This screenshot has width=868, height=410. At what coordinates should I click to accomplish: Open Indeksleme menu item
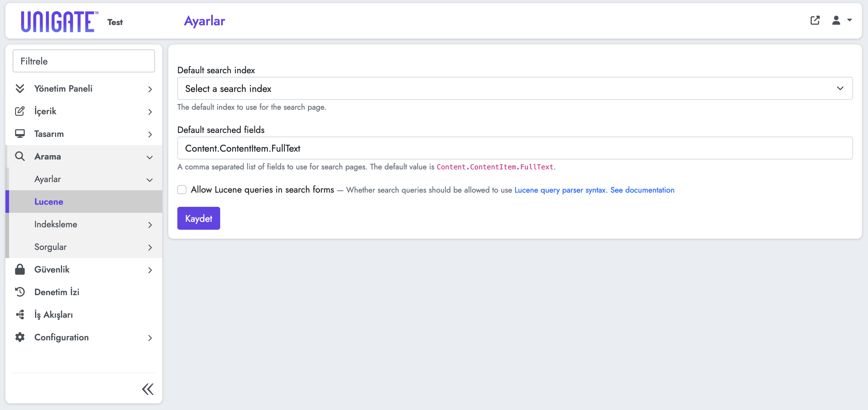(84, 224)
